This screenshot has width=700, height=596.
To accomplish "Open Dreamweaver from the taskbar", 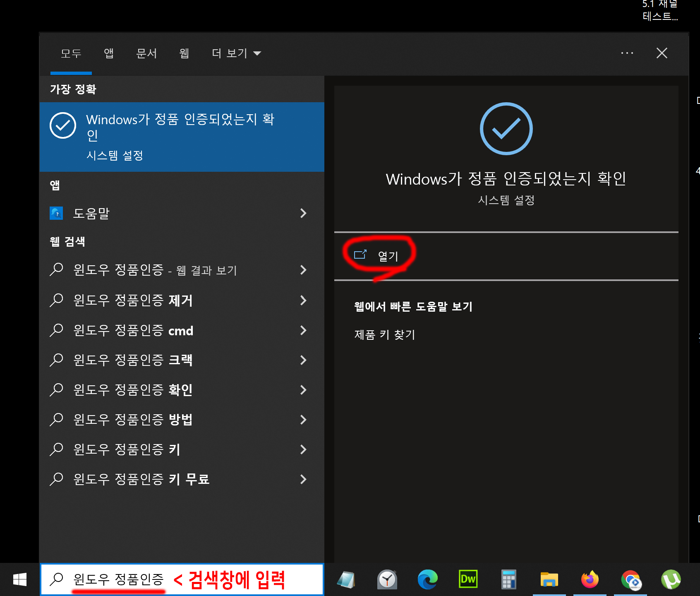I will pos(468,579).
